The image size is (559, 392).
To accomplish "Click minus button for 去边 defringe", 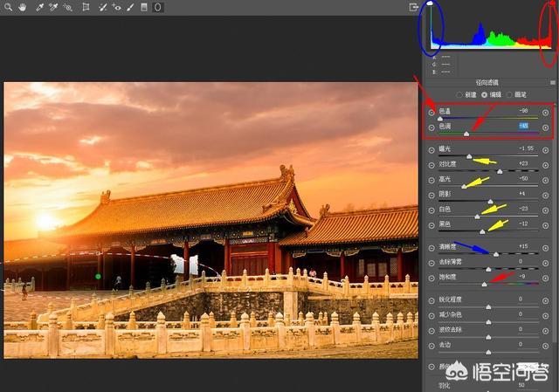I will (x=431, y=346).
